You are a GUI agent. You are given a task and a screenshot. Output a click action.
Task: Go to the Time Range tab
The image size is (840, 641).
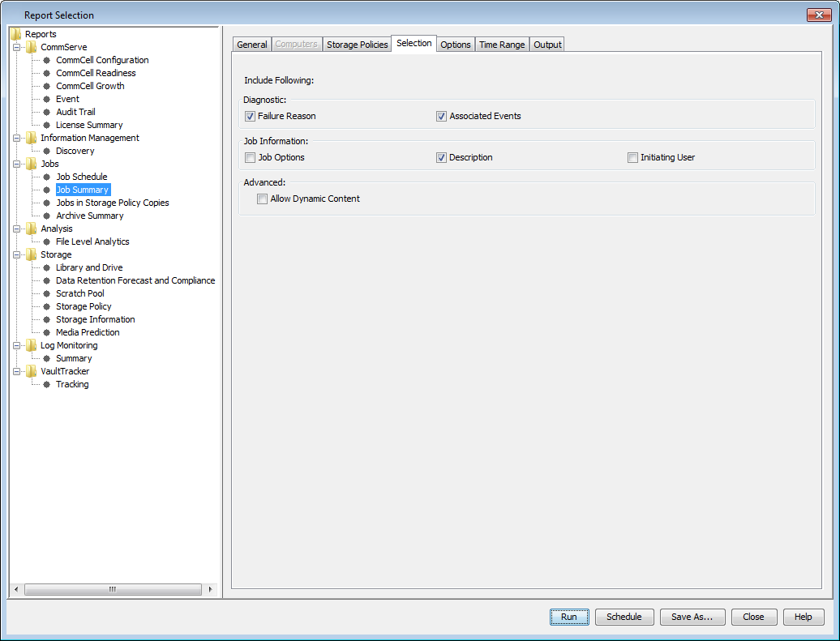(x=502, y=45)
